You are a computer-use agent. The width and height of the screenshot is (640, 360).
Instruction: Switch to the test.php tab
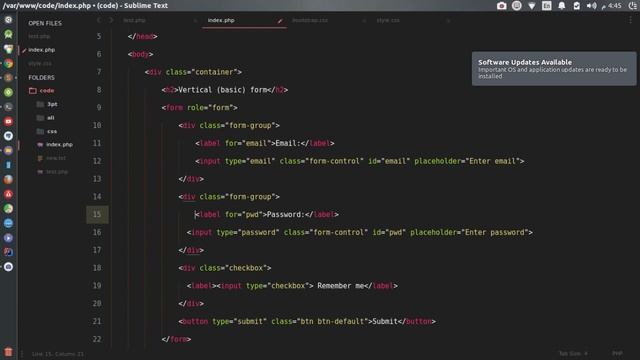[x=134, y=20]
